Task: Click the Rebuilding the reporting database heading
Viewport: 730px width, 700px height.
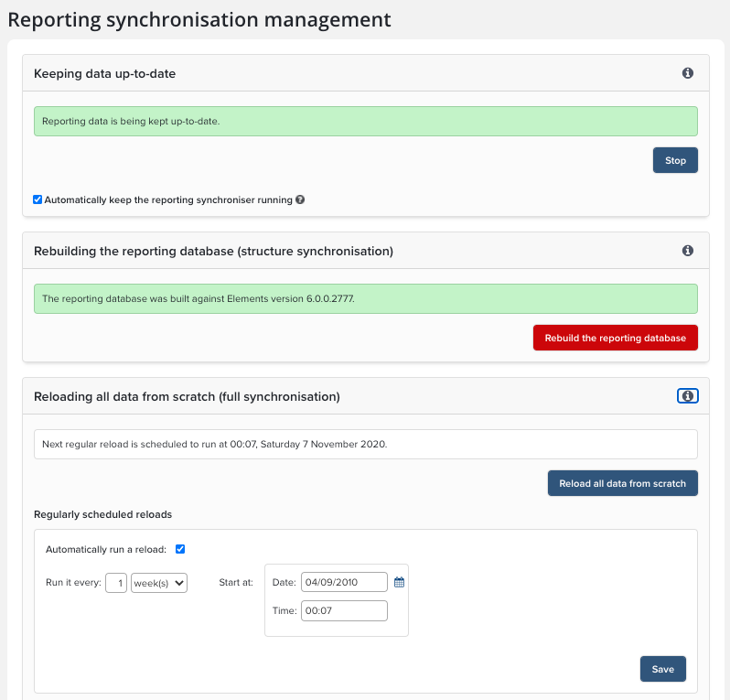Action: pyautogui.click(x=213, y=251)
